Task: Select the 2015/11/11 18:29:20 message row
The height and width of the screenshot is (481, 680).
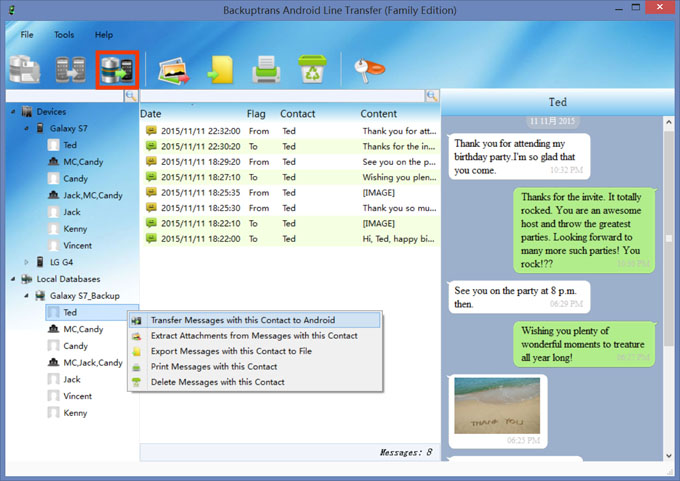Action: coord(290,161)
